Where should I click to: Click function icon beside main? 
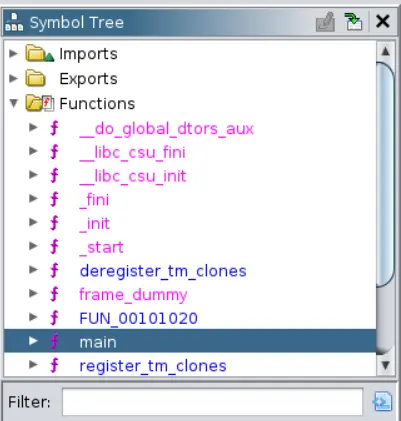pos(54,342)
